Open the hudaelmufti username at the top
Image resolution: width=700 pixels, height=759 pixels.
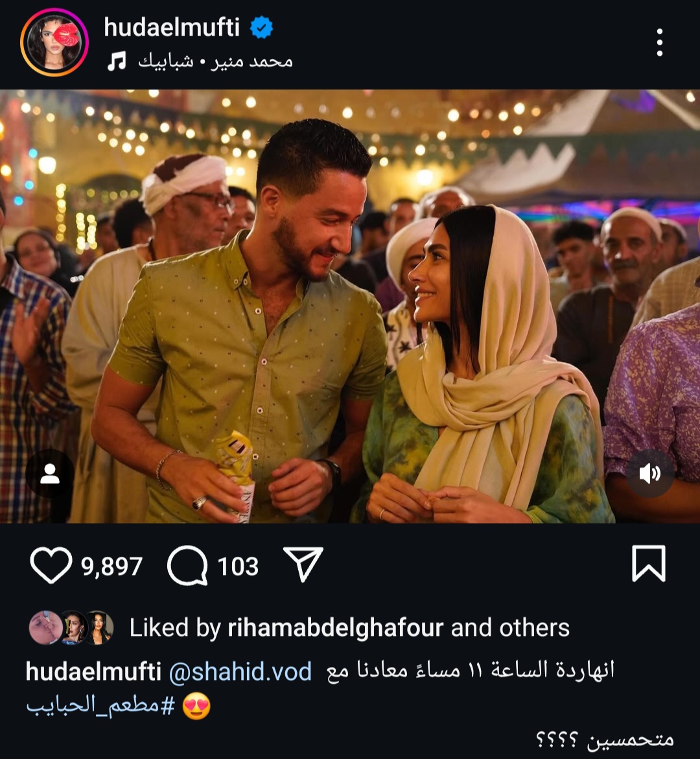(x=172, y=27)
